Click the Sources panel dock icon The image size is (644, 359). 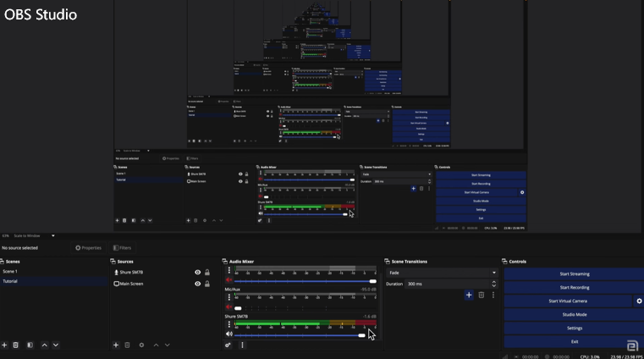pos(113,262)
